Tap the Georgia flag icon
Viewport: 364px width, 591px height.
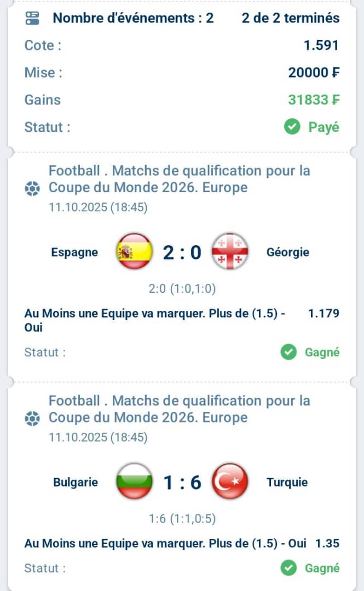pos(230,252)
